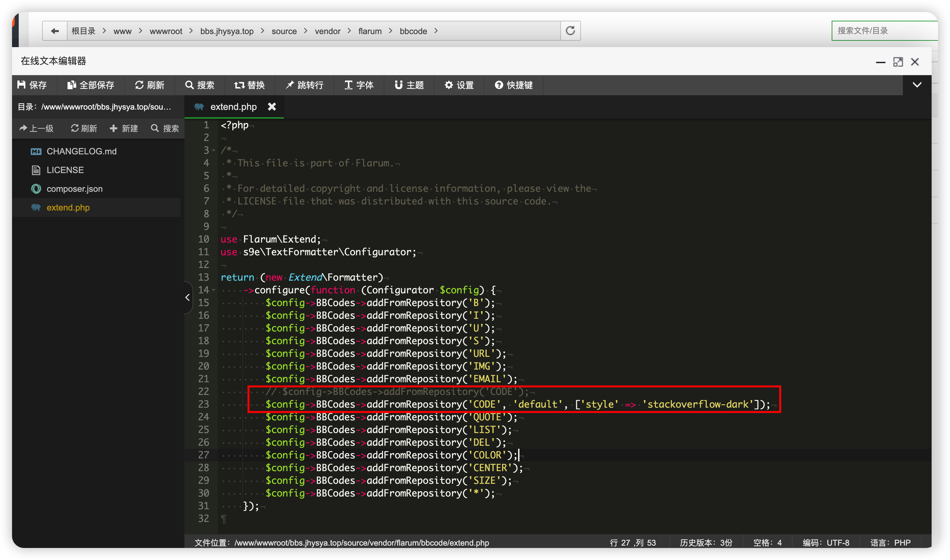Open composer.json in the file tree
The height and width of the screenshot is (560, 950).
pyautogui.click(x=74, y=189)
